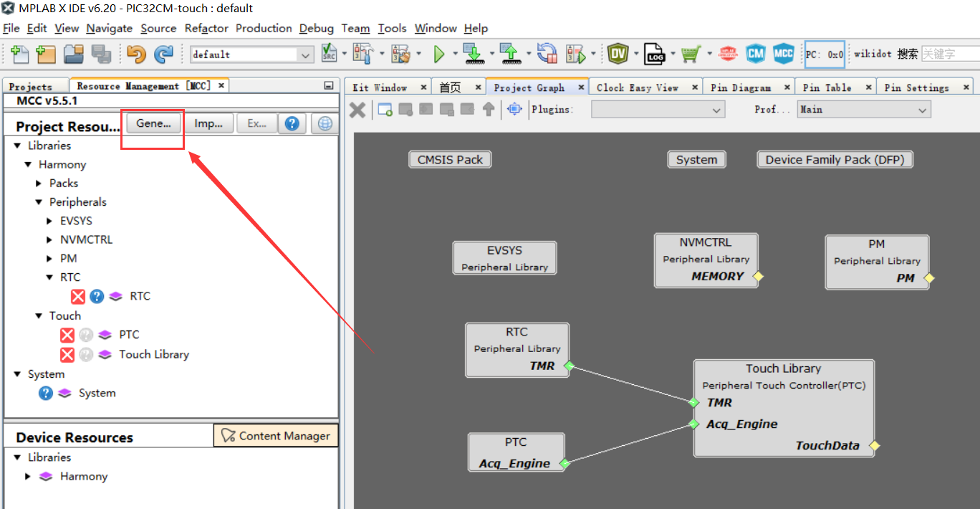980x509 pixels.
Task: Open the default configuration dropdown
Action: 252,54
